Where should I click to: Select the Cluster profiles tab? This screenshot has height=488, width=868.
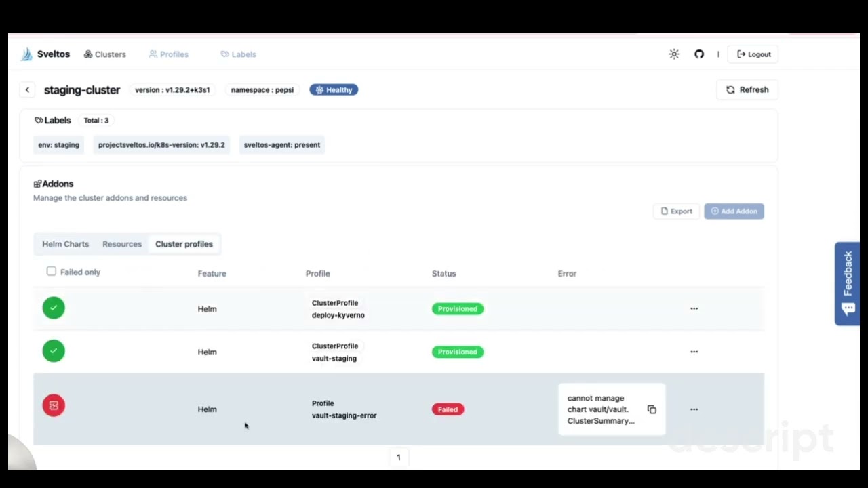(184, 244)
